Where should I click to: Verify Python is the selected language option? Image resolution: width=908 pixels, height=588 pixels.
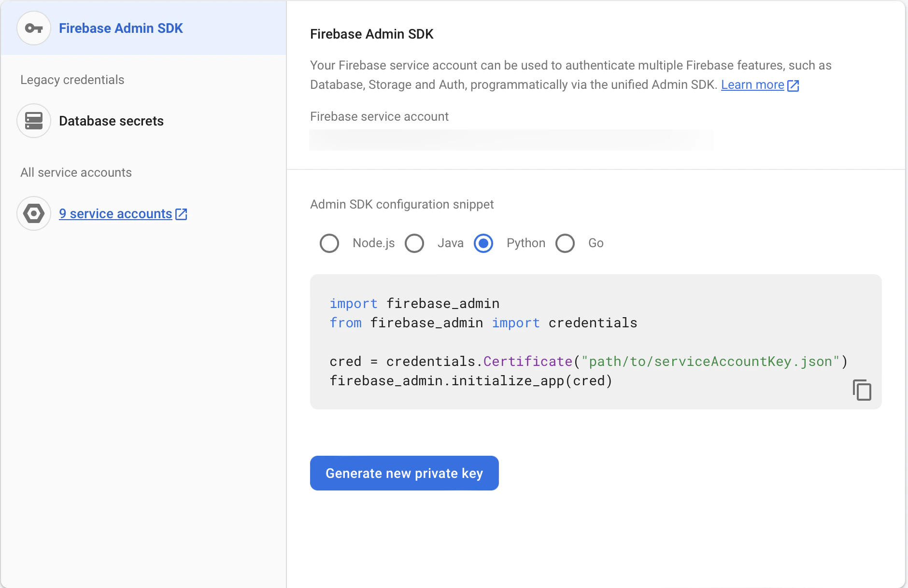[483, 243]
